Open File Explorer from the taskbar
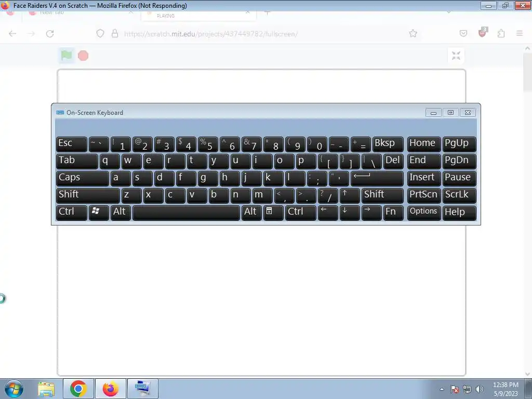This screenshot has height=399, width=532. tap(46, 389)
